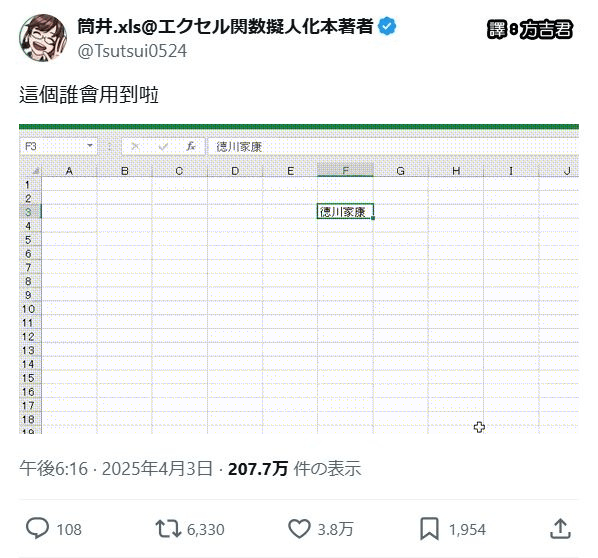Select row 10 header

30,309
